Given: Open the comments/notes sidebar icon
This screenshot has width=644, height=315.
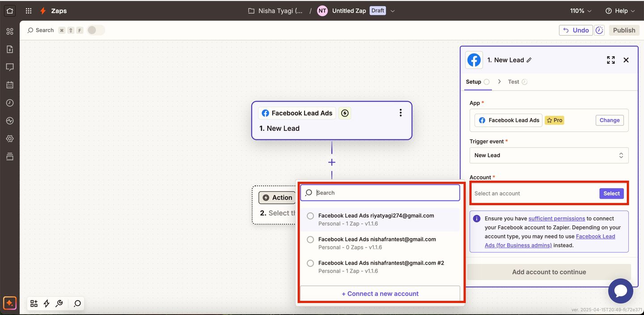Looking at the screenshot, I should pyautogui.click(x=10, y=67).
